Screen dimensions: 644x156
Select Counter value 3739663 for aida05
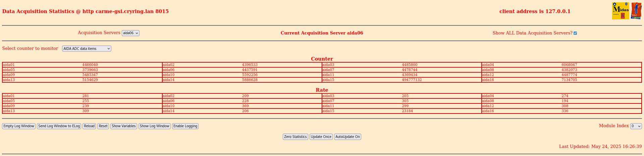[90, 70]
